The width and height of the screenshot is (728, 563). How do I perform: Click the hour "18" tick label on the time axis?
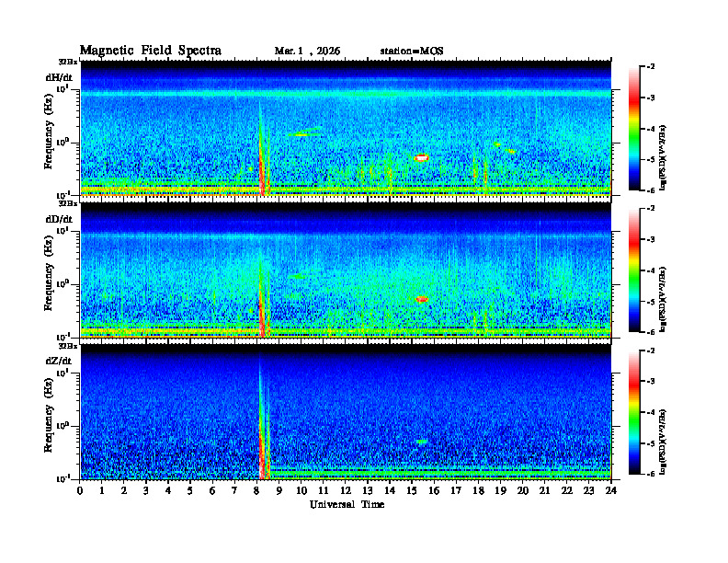[x=478, y=491]
